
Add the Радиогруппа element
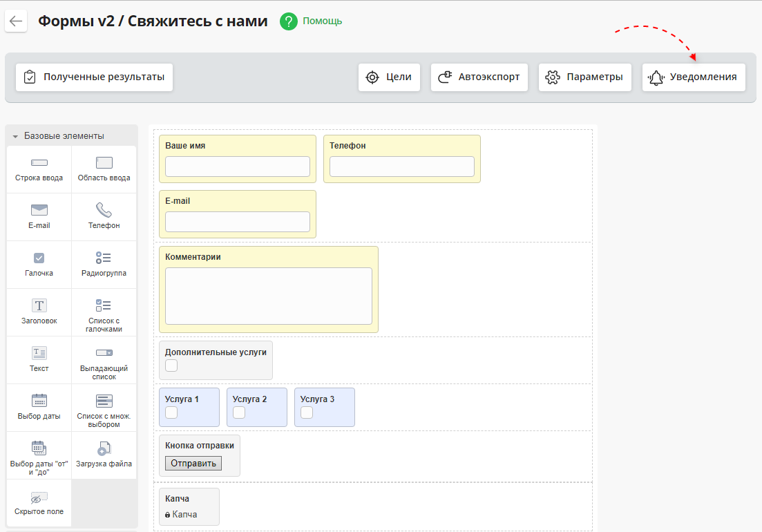[104, 258]
